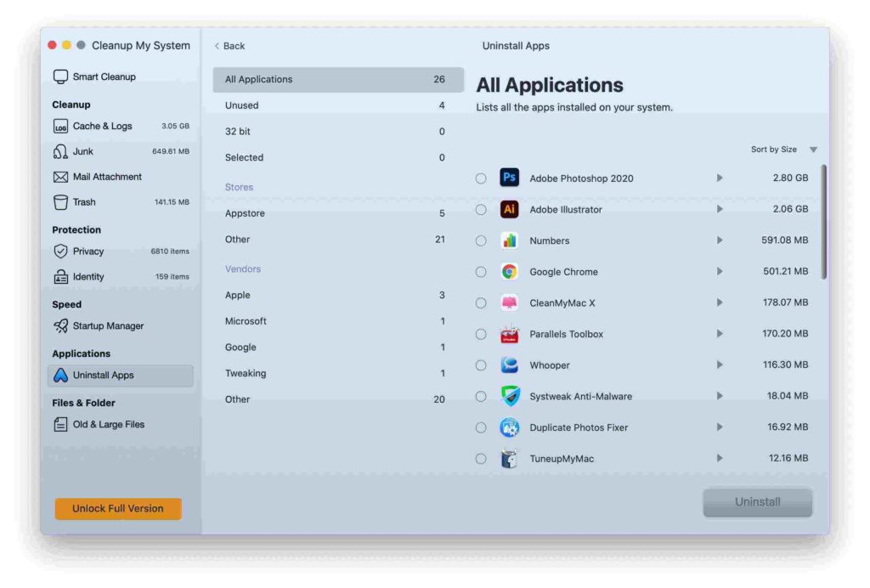The image size is (870, 588).
Task: Click the Other row with 21 apps
Action: (x=338, y=240)
